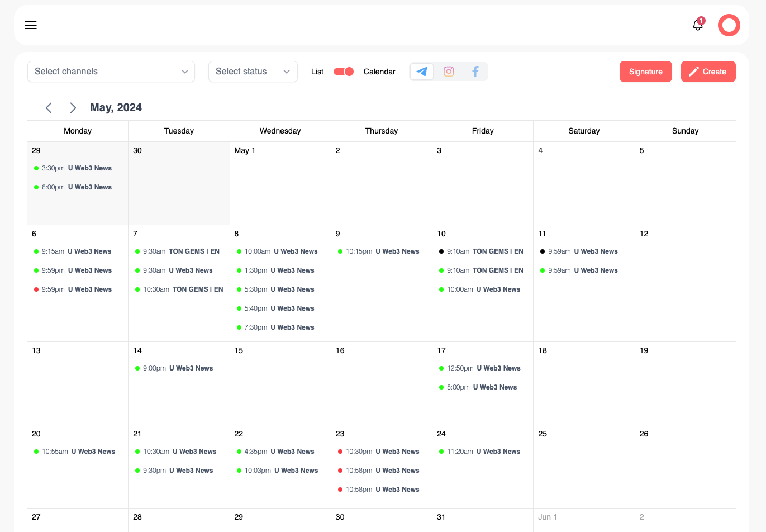Click the red profile avatar circle
Screen dimensions: 766x532
729,25
